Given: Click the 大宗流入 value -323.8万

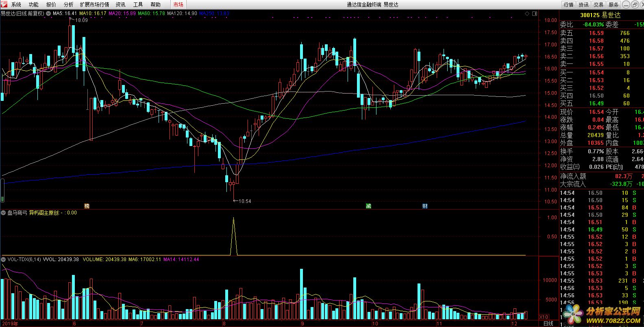Looking at the screenshot, I should (621, 184).
